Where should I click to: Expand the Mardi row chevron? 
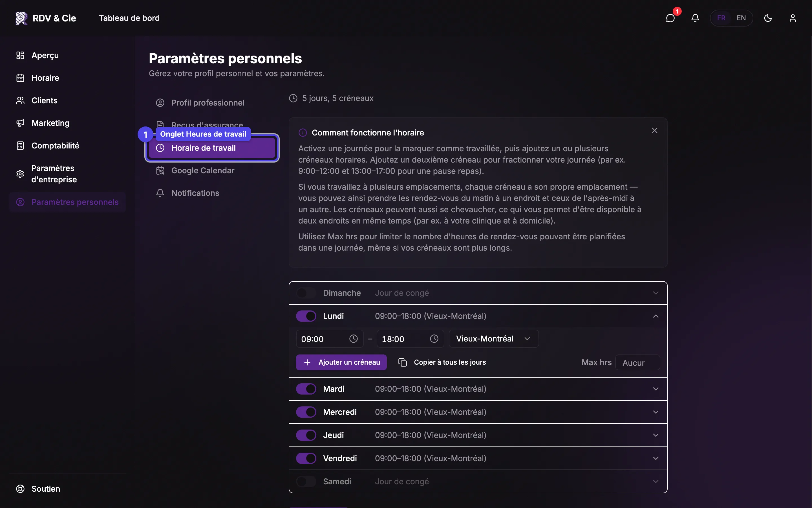[656, 389]
